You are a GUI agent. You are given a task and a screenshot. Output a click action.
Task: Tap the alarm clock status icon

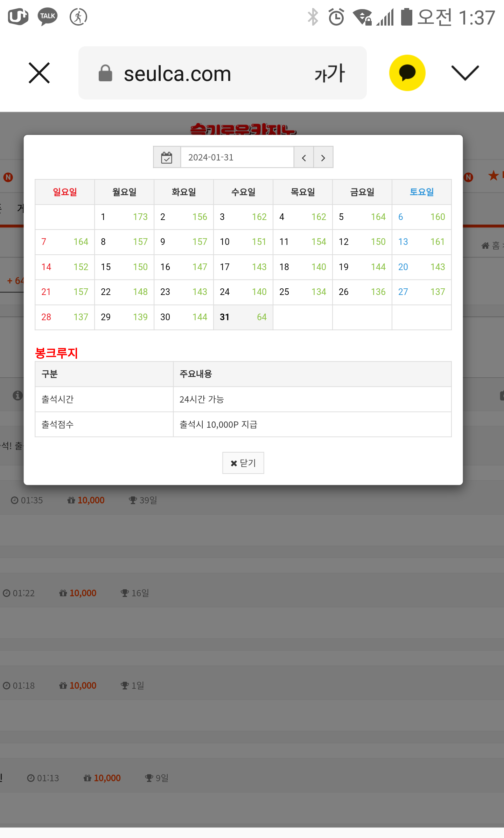336,17
